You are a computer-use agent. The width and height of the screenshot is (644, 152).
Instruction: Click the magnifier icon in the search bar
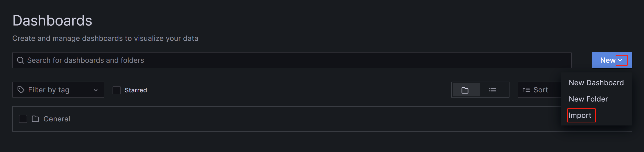pos(20,60)
